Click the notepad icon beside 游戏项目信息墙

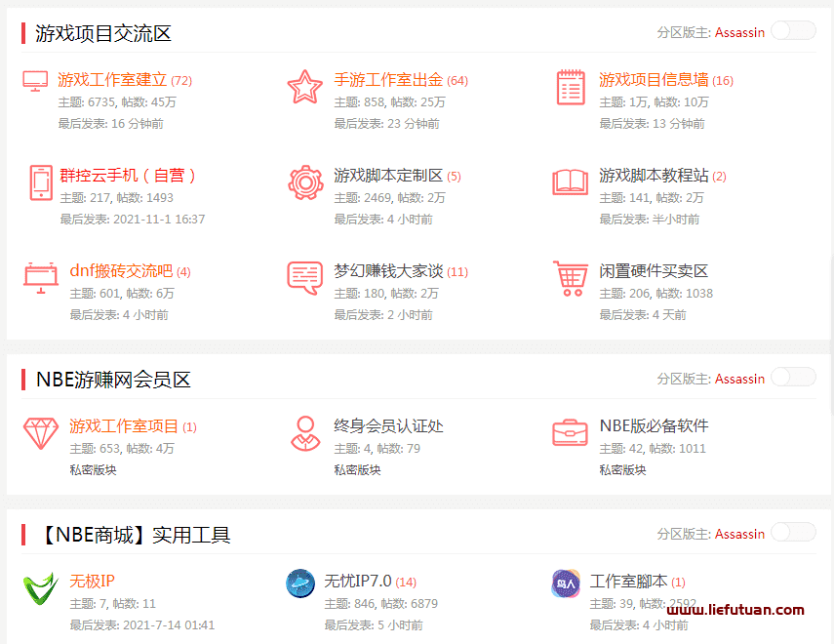570,87
